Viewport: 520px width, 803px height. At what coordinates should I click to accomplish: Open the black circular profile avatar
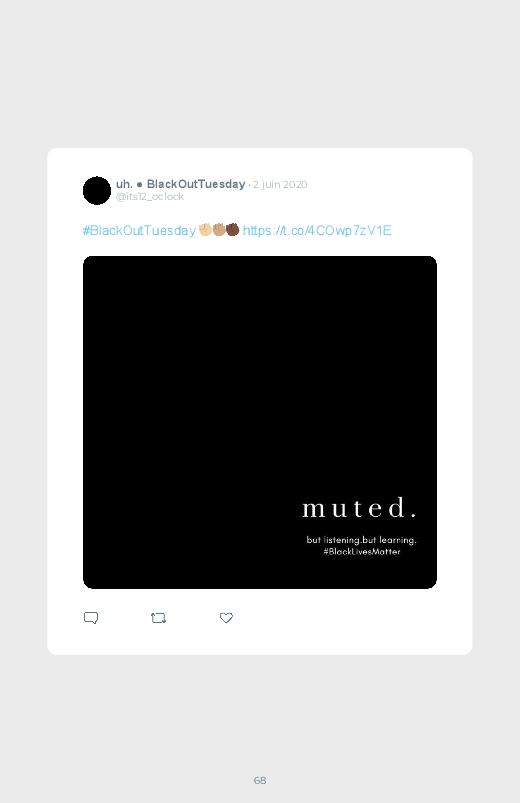(x=97, y=191)
